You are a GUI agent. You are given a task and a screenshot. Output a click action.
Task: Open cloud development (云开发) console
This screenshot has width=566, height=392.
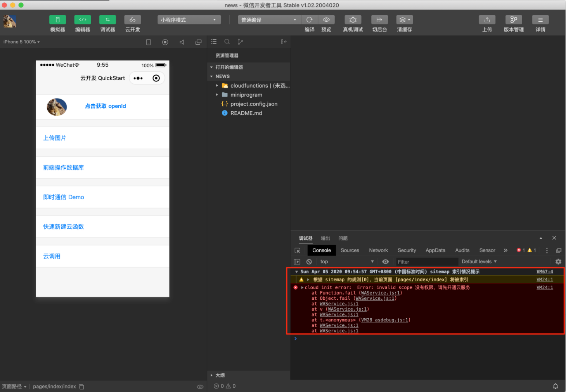point(133,20)
